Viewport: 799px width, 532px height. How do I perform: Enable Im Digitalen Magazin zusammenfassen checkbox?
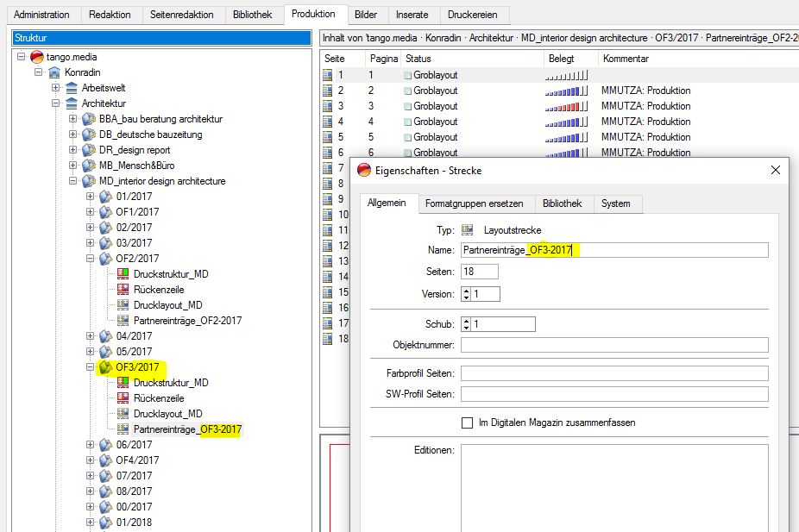467,422
